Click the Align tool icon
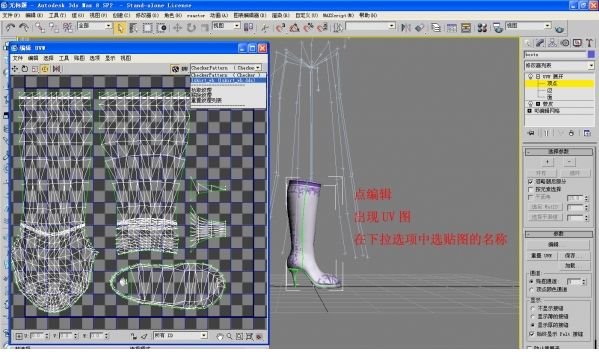Screen dimensions: 599x362 click(x=419, y=27)
